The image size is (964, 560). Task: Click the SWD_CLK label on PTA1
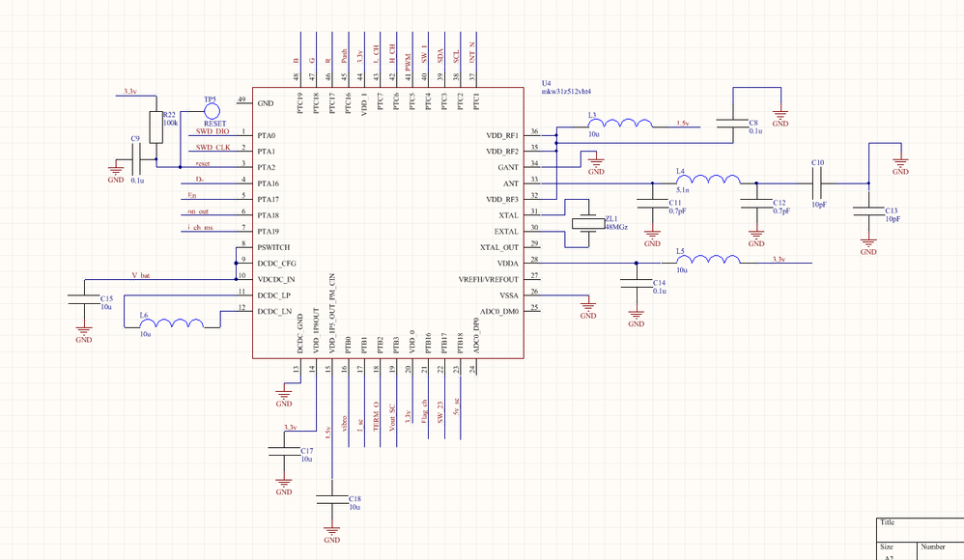(x=213, y=147)
